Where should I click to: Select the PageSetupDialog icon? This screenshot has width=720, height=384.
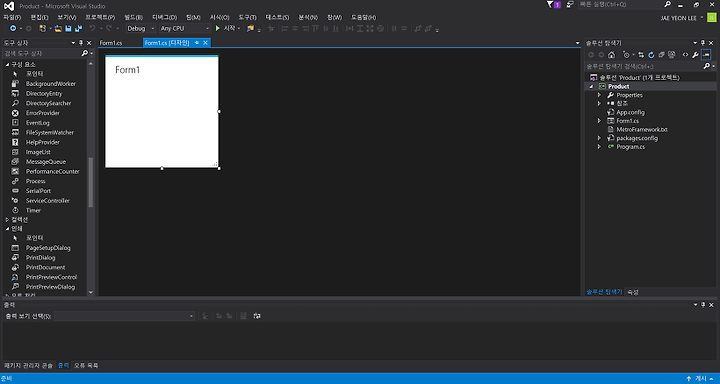click(15, 248)
